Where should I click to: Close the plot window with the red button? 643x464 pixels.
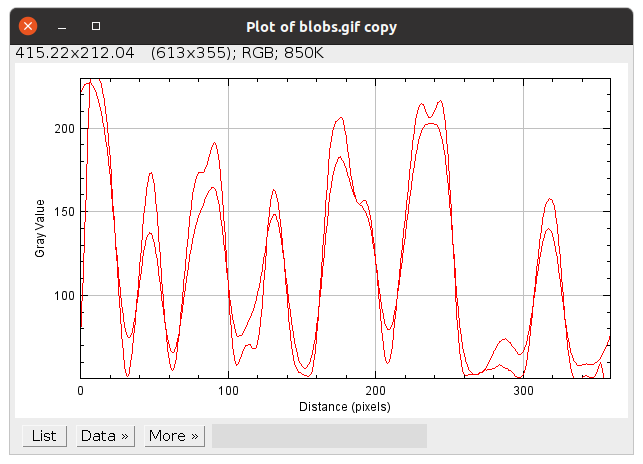point(29,26)
